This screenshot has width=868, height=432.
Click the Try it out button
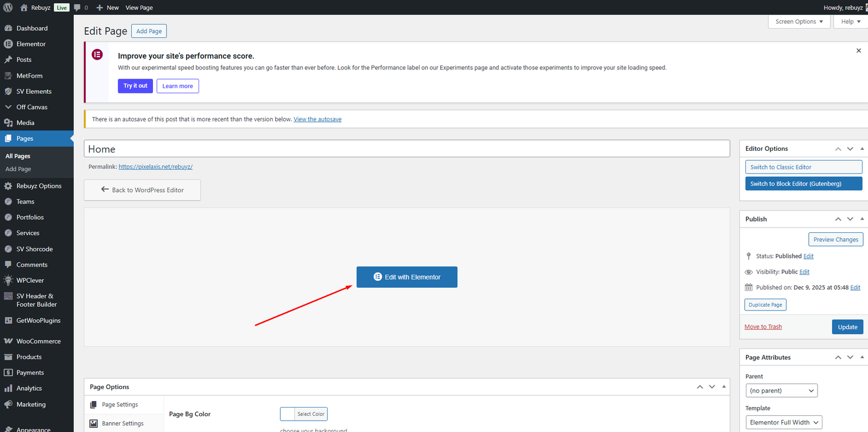(135, 86)
